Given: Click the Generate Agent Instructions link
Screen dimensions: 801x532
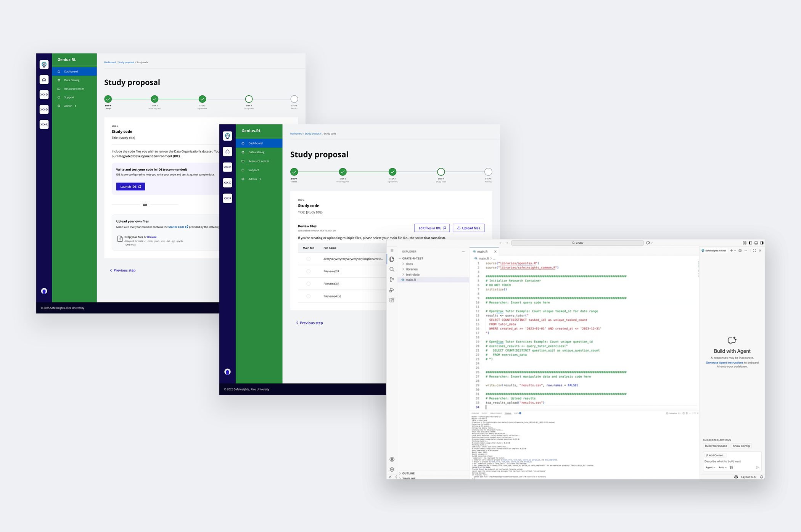Looking at the screenshot, I should pyautogui.click(x=724, y=362).
